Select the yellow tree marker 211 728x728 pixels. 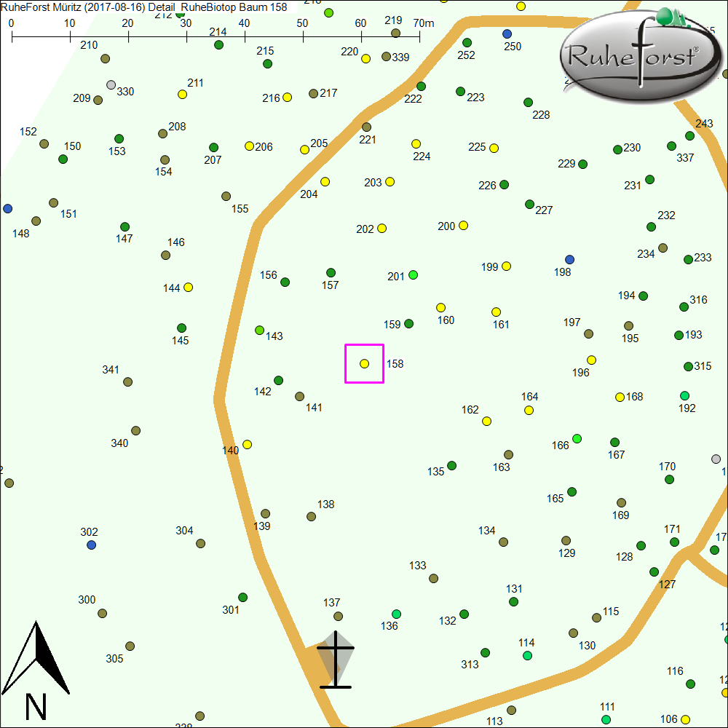point(182,95)
